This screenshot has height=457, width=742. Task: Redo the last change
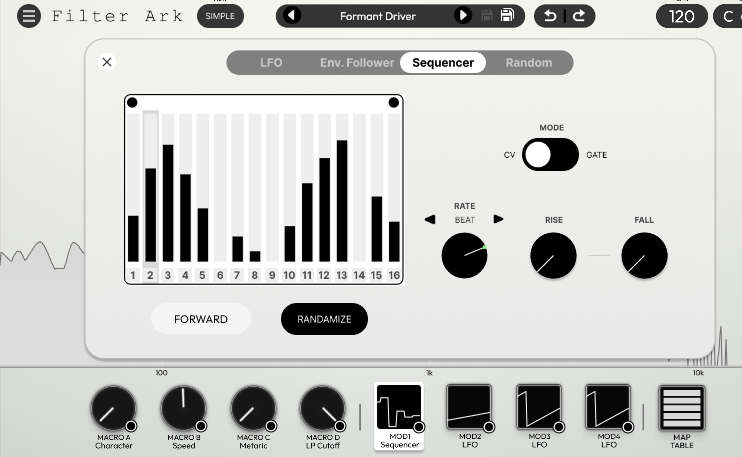(579, 16)
